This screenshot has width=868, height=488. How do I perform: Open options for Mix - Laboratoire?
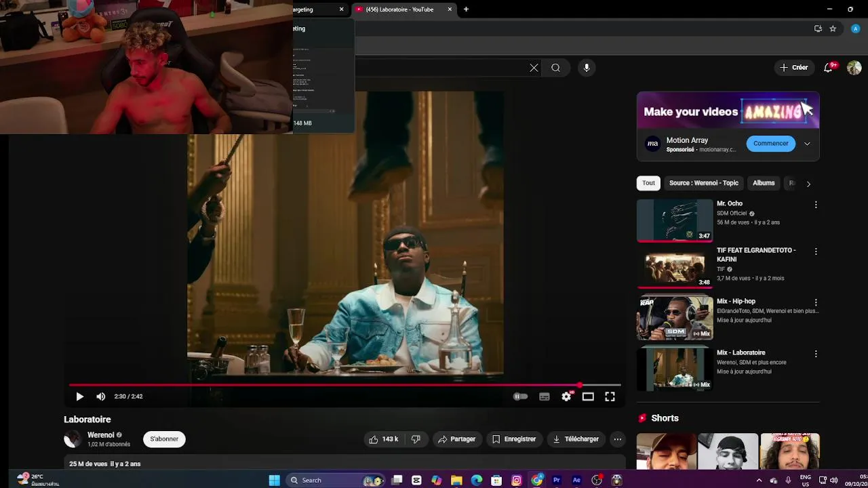(x=816, y=354)
